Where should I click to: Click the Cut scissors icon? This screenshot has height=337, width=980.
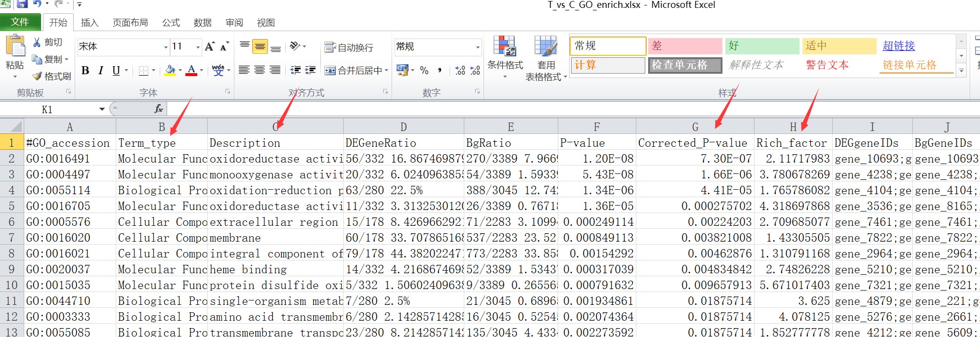37,42
